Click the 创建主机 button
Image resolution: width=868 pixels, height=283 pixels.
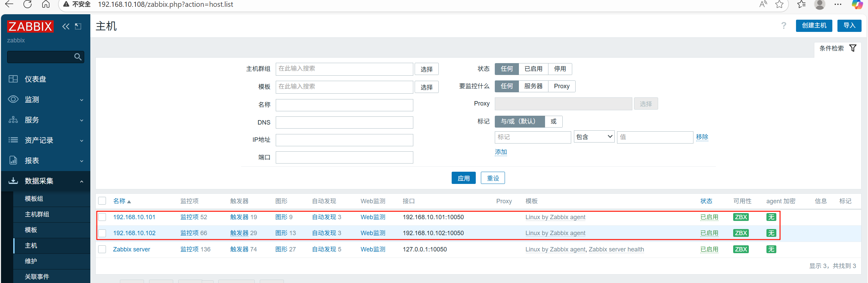pyautogui.click(x=814, y=25)
